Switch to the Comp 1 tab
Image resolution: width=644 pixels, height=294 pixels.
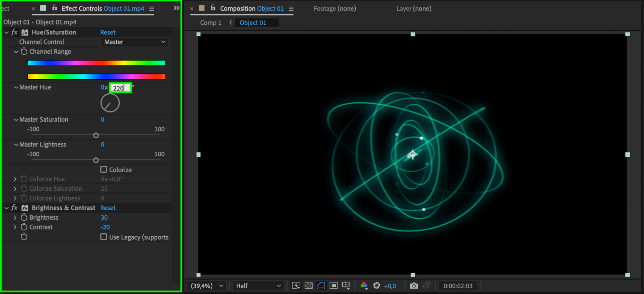pyautogui.click(x=211, y=23)
